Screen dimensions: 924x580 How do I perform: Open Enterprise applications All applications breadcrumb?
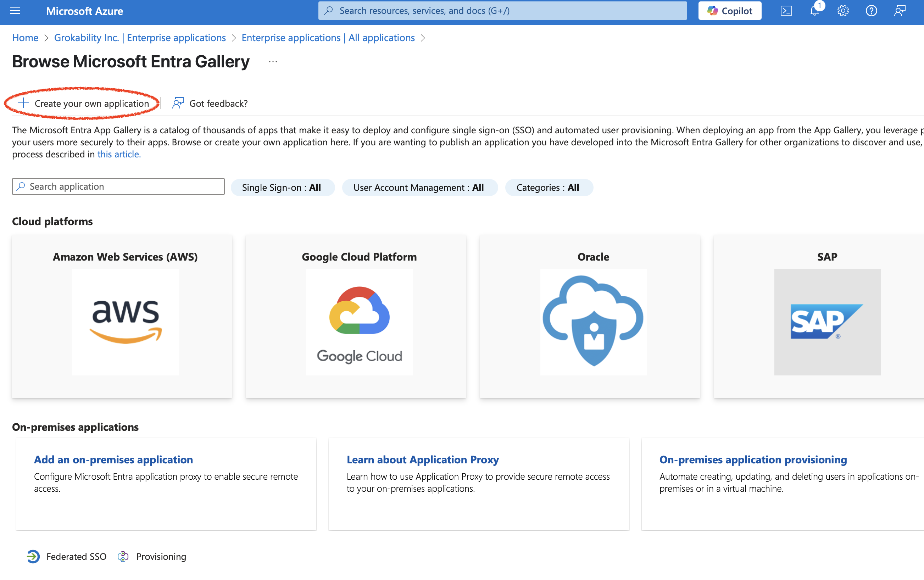click(328, 38)
